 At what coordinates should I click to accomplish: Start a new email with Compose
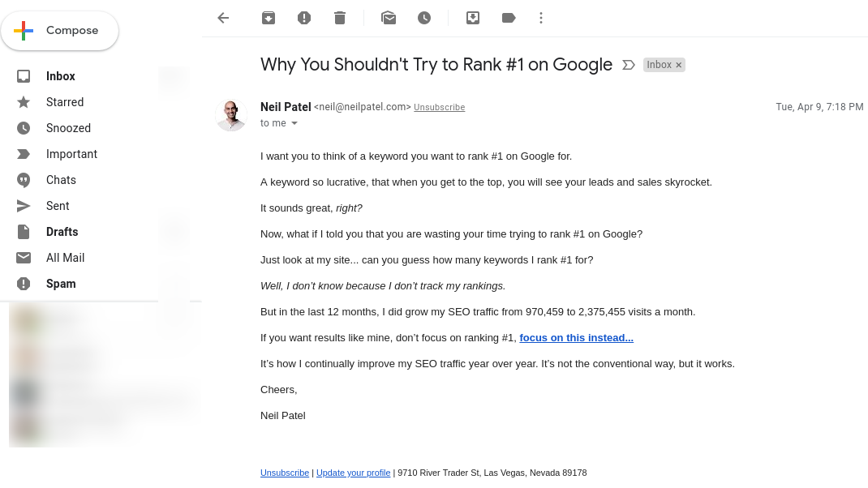pyautogui.click(x=60, y=30)
